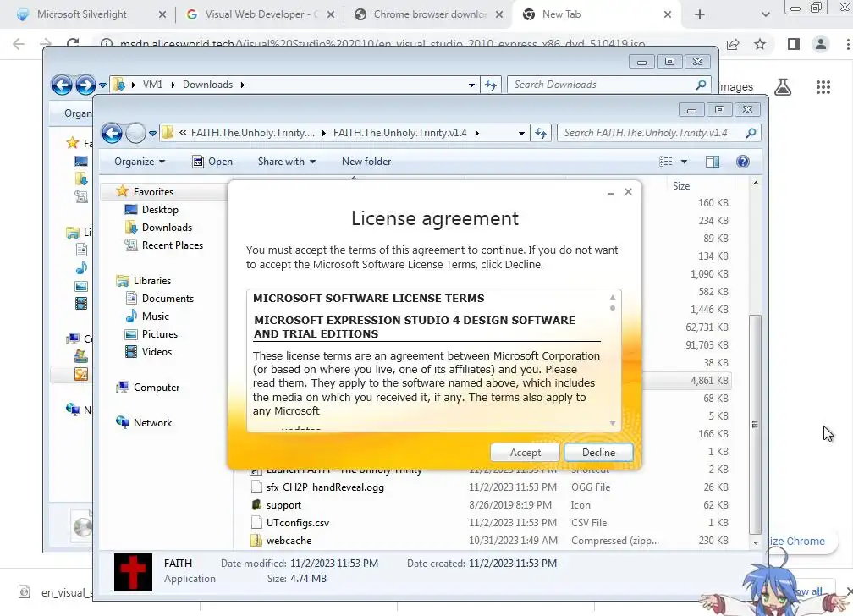The image size is (853, 616).
Task: Create a New folder
Action: pyautogui.click(x=366, y=162)
